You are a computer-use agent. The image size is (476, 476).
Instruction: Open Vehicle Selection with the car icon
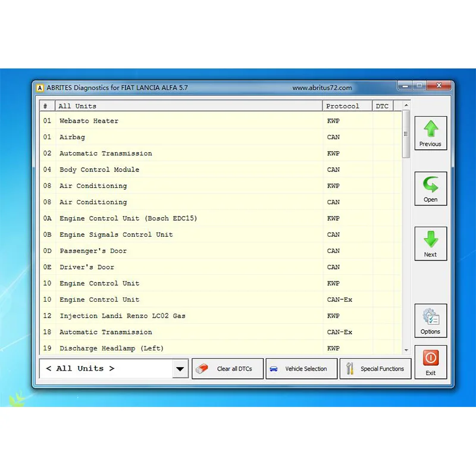click(x=302, y=368)
